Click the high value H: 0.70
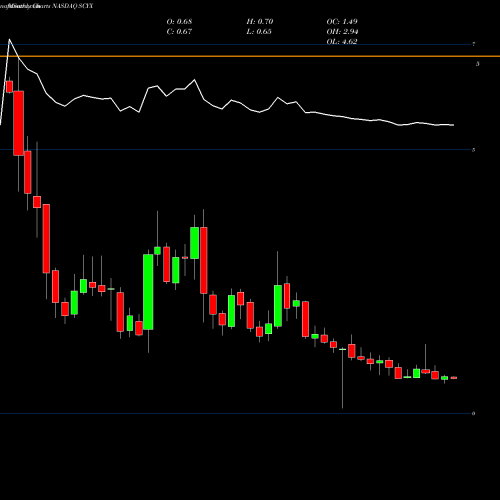Image resolution: width=500 pixels, height=500 pixels. pyautogui.click(x=260, y=22)
